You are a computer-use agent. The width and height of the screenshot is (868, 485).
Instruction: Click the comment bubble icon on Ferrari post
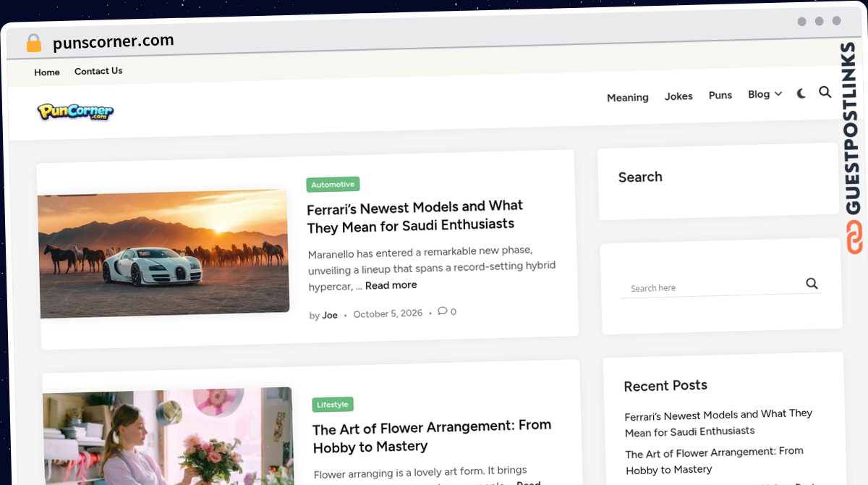pyautogui.click(x=442, y=311)
